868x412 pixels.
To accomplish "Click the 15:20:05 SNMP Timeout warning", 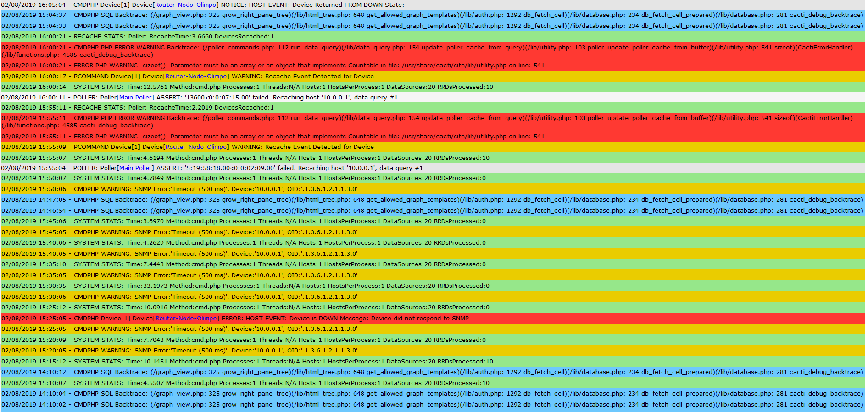I will pos(433,351).
